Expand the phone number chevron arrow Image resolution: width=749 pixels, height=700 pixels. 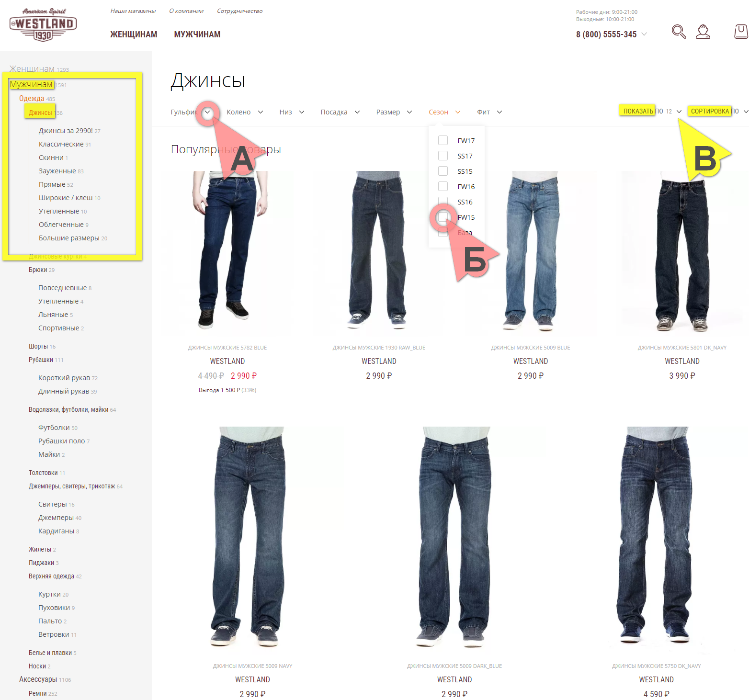[644, 34]
